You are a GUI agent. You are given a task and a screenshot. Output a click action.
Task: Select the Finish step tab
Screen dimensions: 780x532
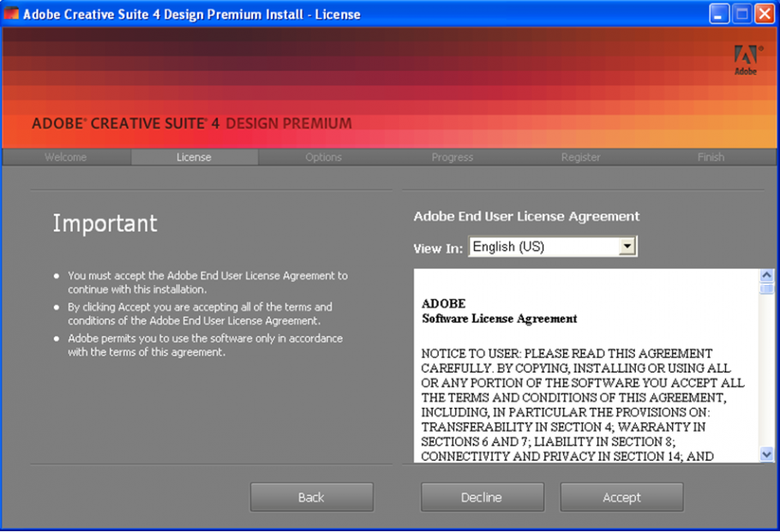coord(711,157)
